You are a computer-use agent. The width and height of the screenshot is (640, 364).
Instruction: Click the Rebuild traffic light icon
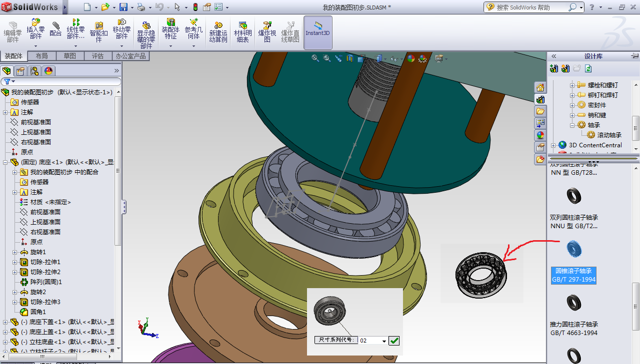195,7
